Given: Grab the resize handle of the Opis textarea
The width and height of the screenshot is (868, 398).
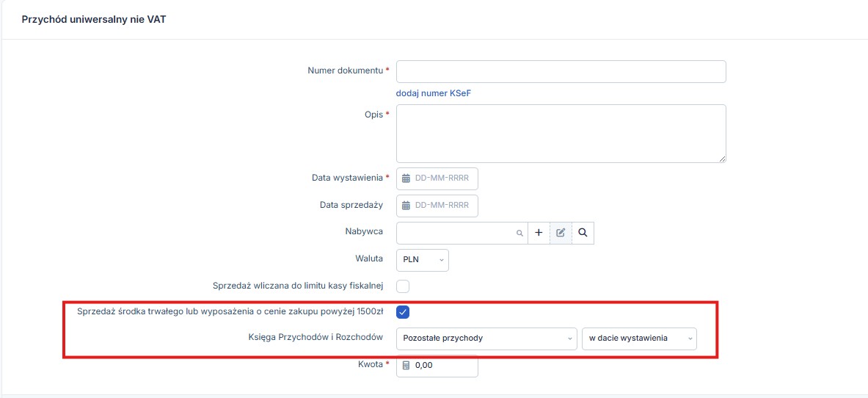Looking at the screenshot, I should (x=722, y=159).
